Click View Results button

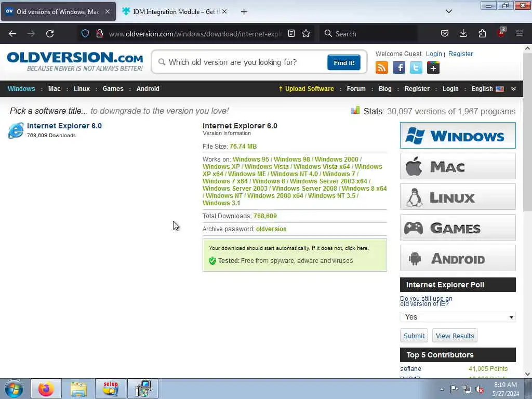click(x=455, y=336)
